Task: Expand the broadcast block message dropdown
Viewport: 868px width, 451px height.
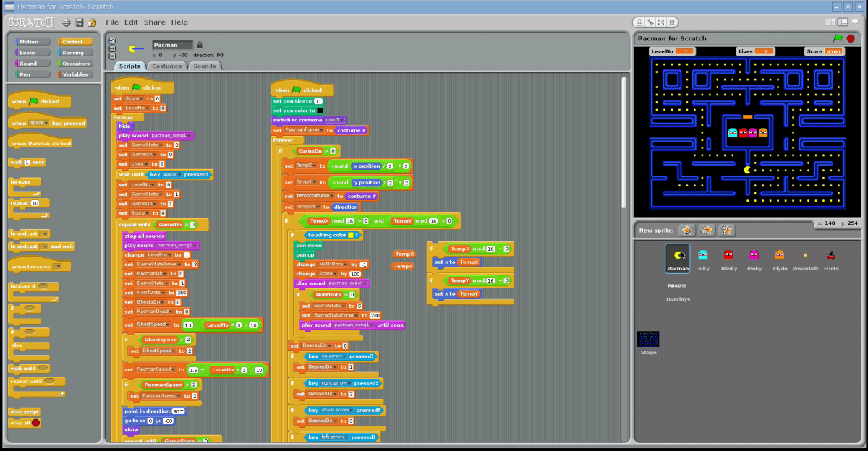Action: pos(45,233)
